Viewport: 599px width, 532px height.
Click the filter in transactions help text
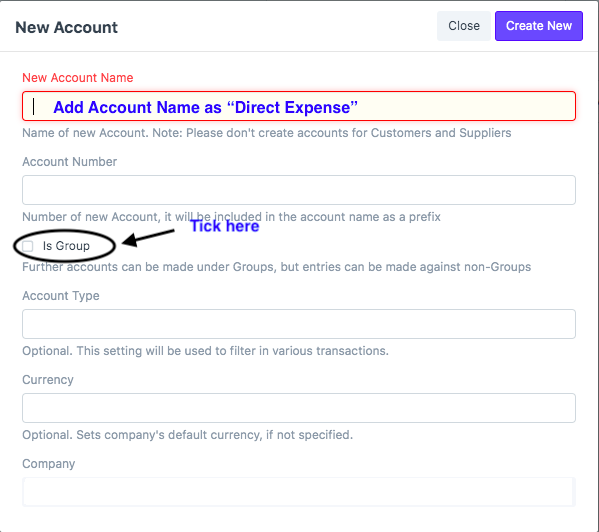tap(205, 351)
